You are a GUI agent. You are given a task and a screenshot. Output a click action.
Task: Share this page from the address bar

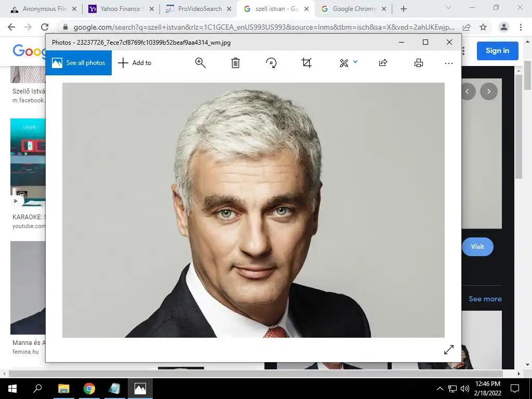(467, 27)
